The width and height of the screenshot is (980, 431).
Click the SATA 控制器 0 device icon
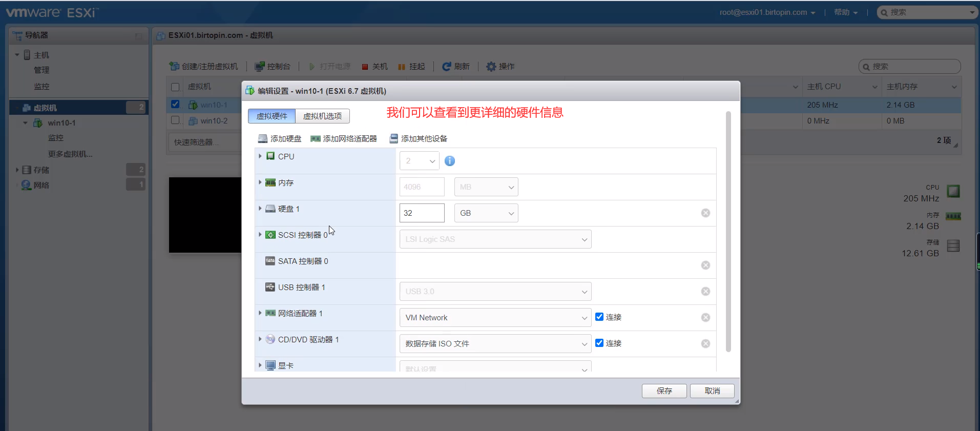tap(270, 261)
